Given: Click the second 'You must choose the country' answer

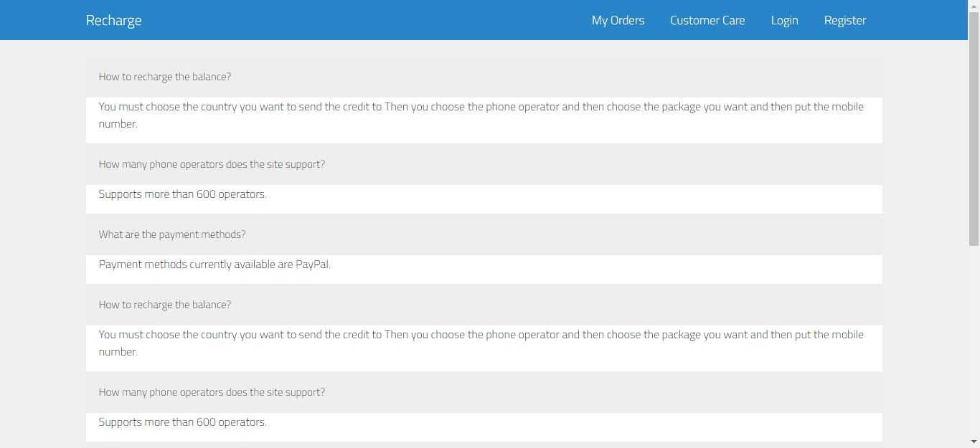Looking at the screenshot, I should click(481, 343).
